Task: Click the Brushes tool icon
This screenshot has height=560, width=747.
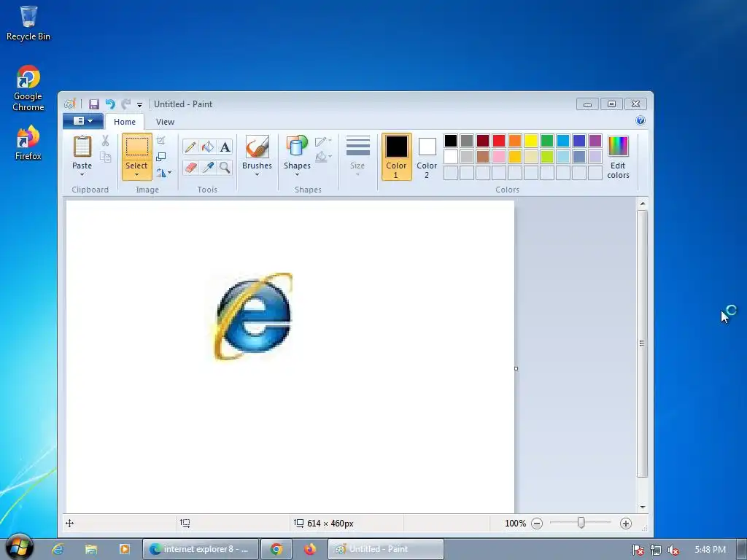Action: (258, 146)
